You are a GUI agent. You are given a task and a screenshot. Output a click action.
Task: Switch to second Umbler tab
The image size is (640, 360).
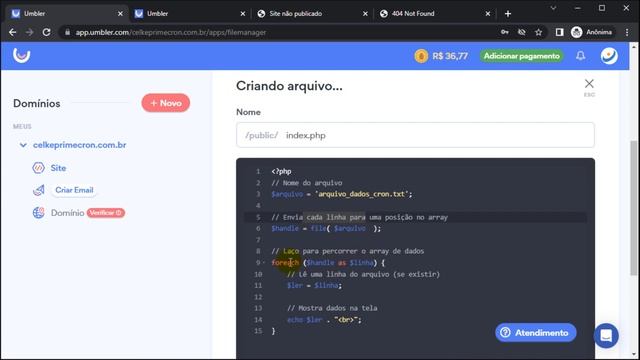click(x=190, y=13)
